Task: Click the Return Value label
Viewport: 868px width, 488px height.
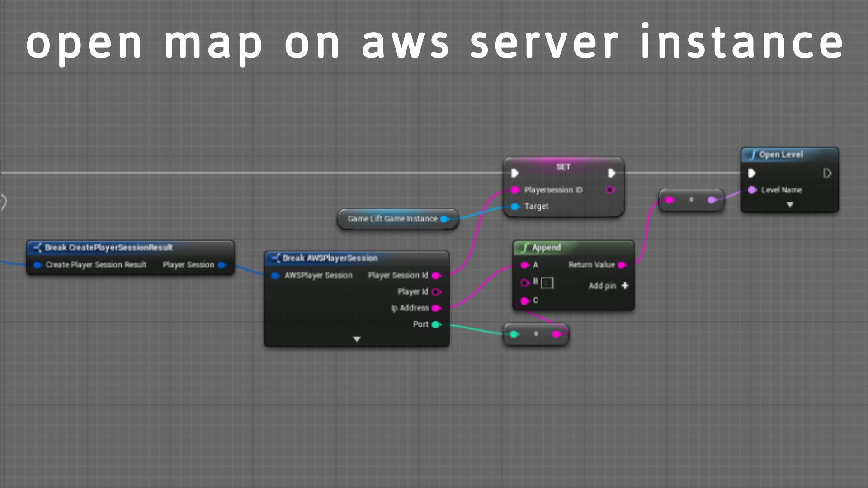Action: (x=591, y=265)
